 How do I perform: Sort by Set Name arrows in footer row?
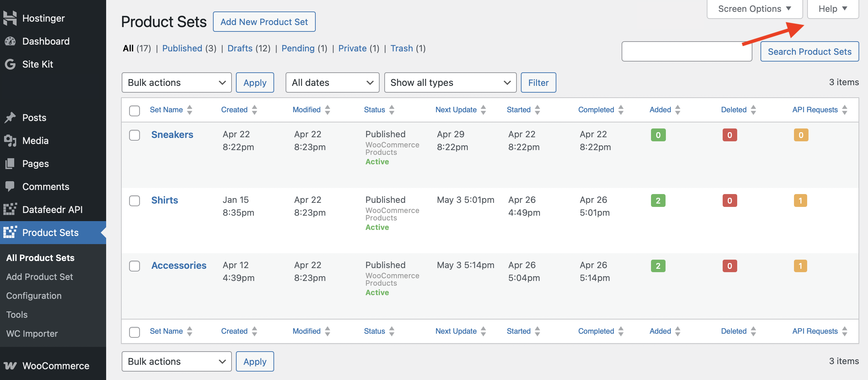[x=190, y=331]
